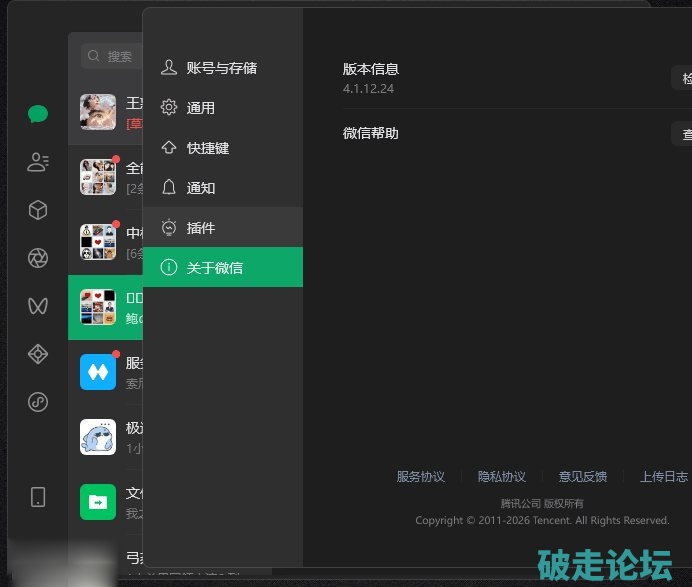Select 关于微信 settings section
The height and width of the screenshot is (587, 692).
tap(223, 267)
